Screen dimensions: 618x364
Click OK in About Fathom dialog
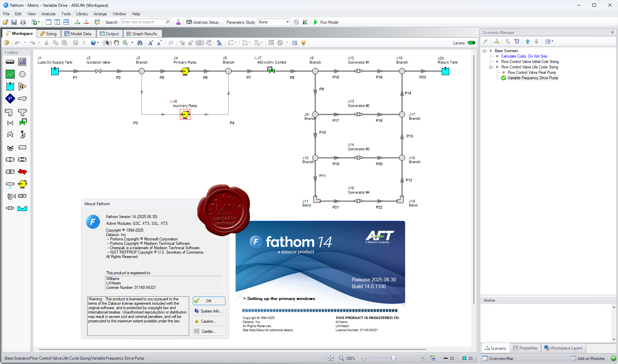(209, 301)
